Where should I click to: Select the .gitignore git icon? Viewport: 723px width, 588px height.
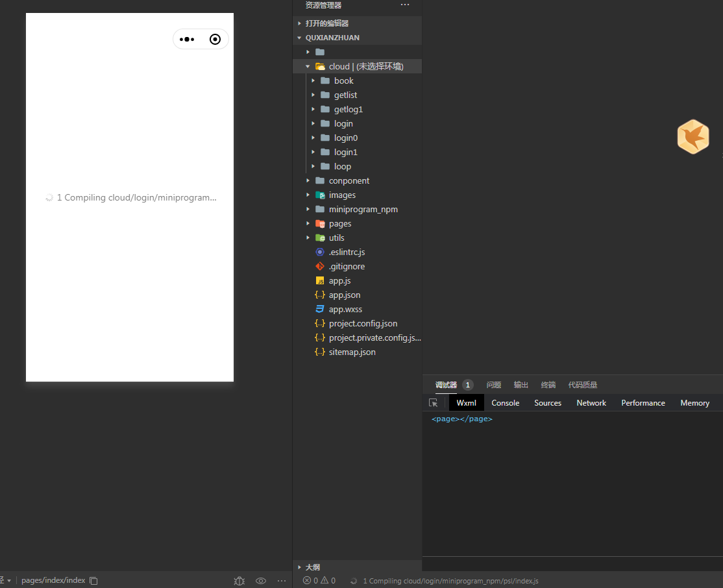pos(319,266)
